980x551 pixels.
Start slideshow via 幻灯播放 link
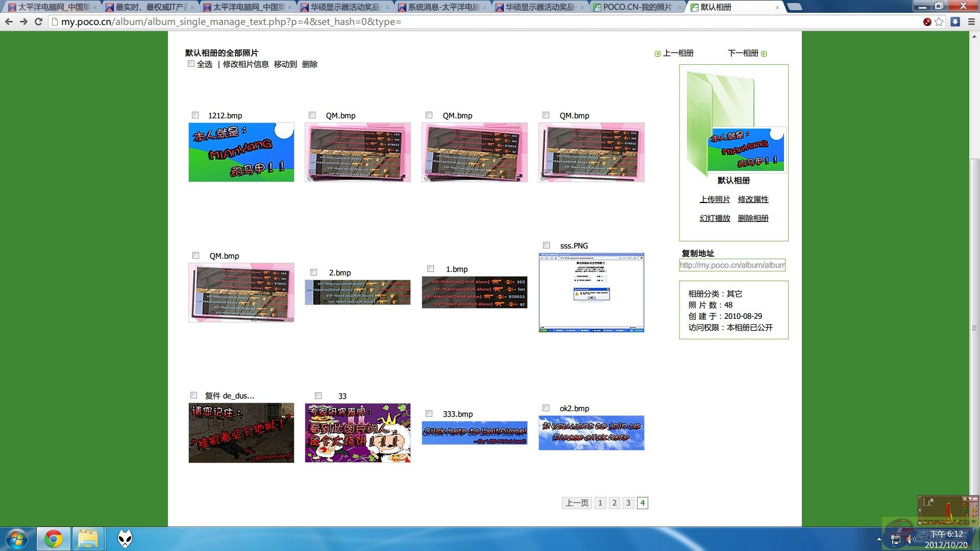(715, 218)
